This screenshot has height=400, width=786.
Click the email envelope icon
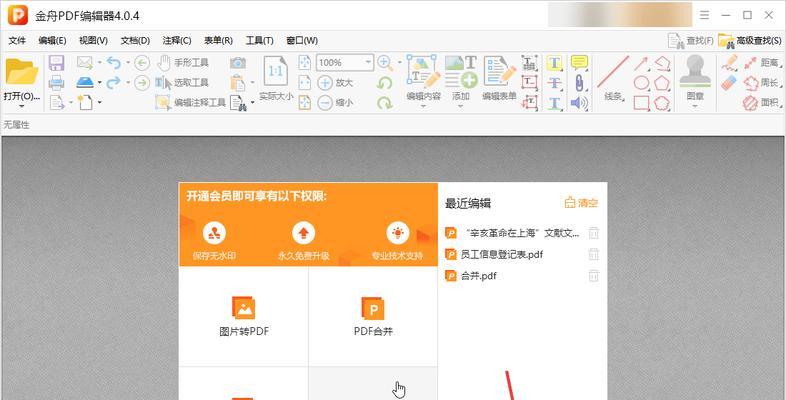[85, 63]
